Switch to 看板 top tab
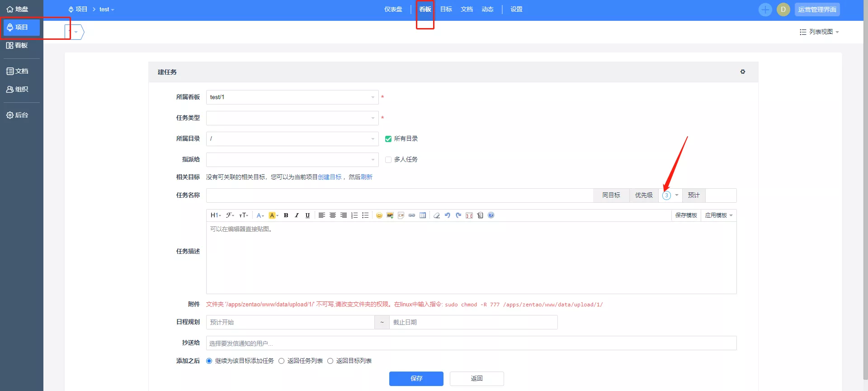 click(x=425, y=10)
